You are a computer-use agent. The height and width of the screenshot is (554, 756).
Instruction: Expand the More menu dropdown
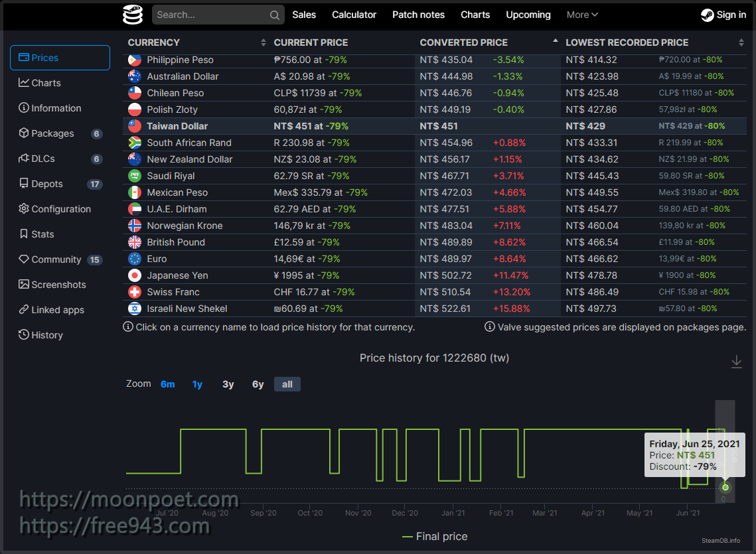click(x=582, y=15)
